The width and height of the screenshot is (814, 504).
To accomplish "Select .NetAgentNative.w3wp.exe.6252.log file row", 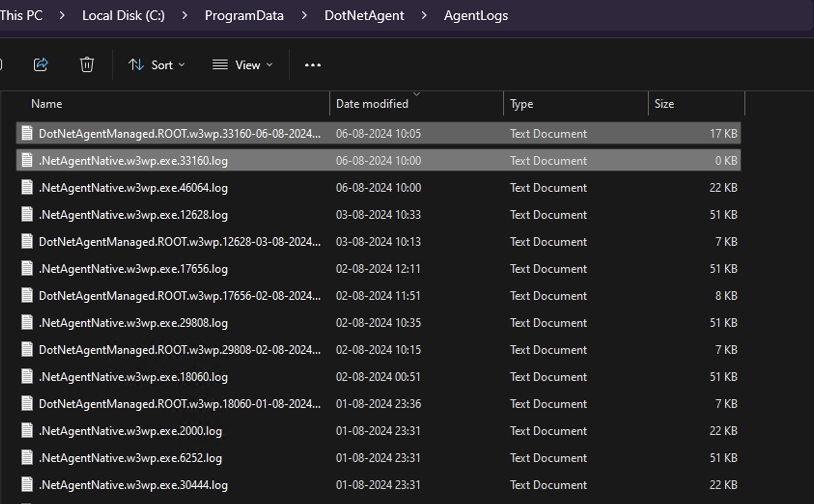I will [x=130, y=458].
